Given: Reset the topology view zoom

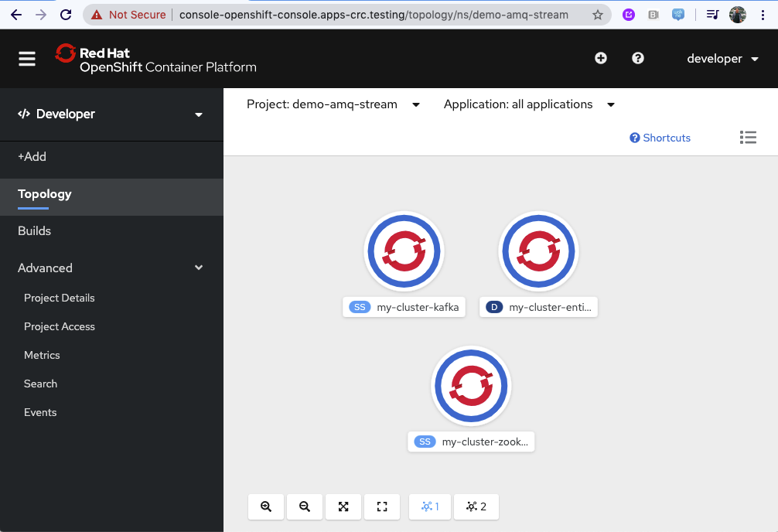Looking at the screenshot, I should tap(382, 506).
